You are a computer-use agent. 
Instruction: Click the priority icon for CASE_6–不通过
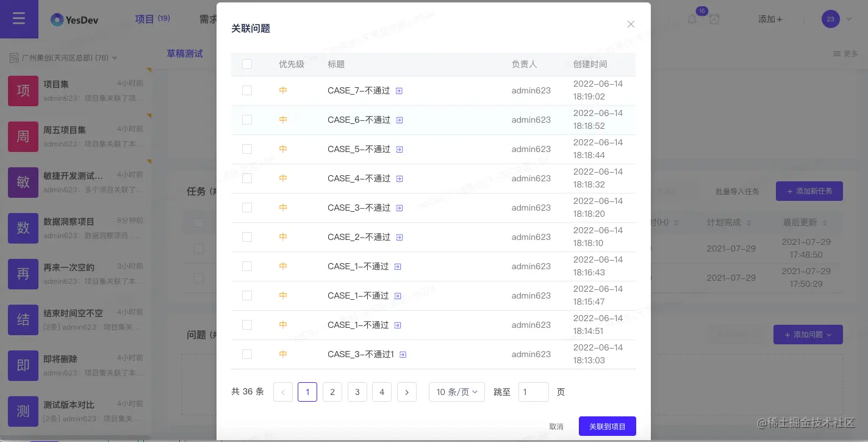click(x=283, y=120)
